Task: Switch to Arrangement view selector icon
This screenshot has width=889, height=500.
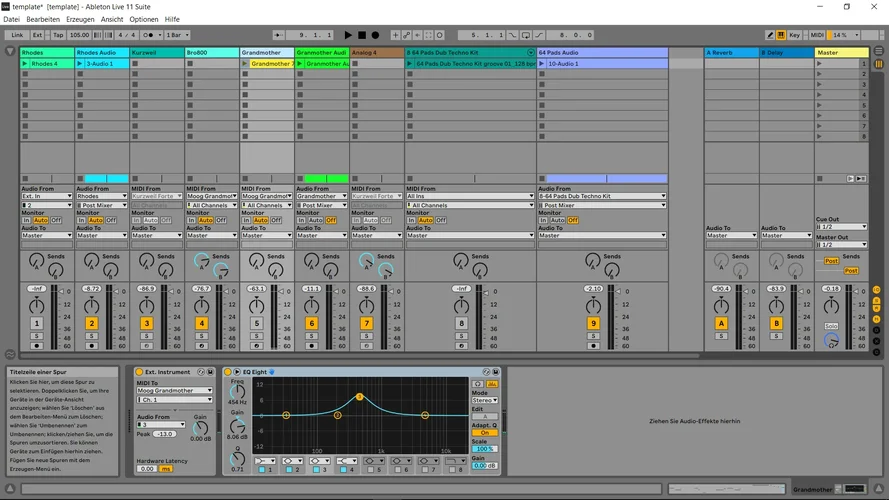Action: coord(879,51)
